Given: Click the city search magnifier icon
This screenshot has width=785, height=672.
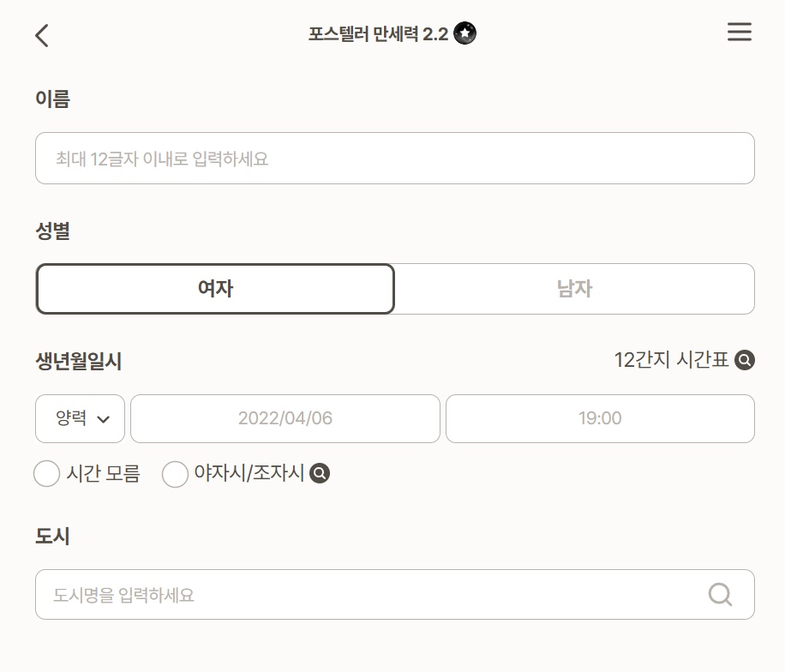Looking at the screenshot, I should click(x=721, y=594).
